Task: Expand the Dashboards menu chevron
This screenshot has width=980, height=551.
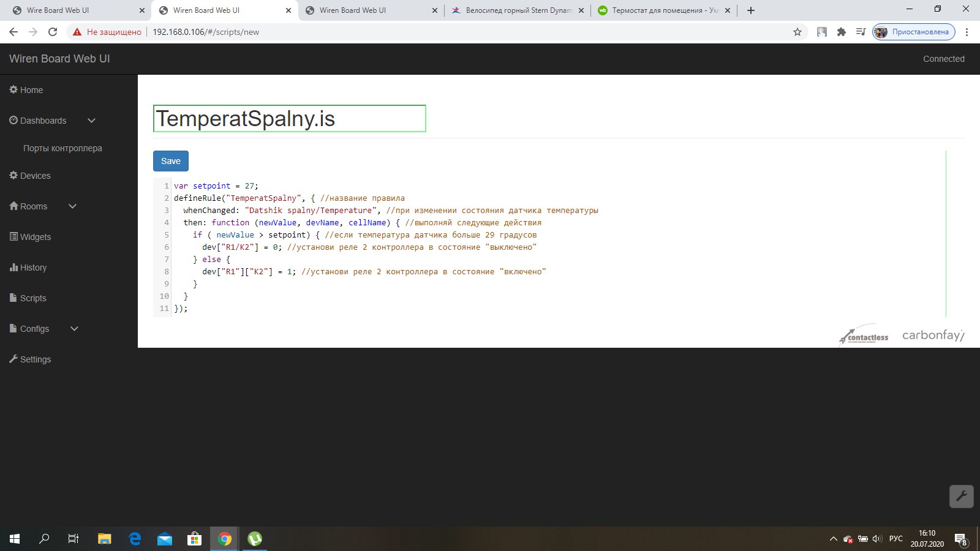Action: [x=92, y=121]
